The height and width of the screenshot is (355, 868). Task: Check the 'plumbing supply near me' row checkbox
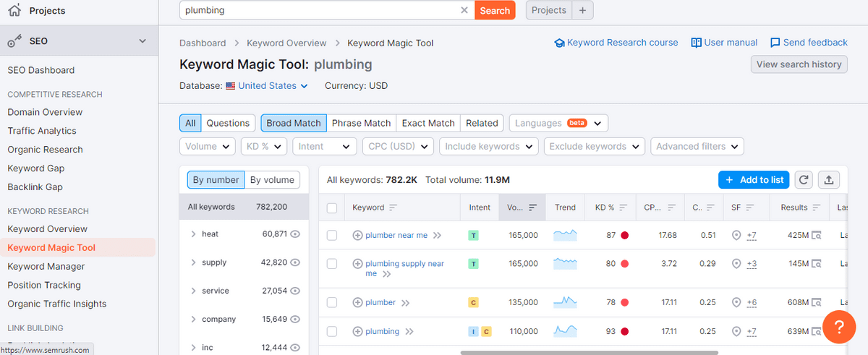coord(332,264)
